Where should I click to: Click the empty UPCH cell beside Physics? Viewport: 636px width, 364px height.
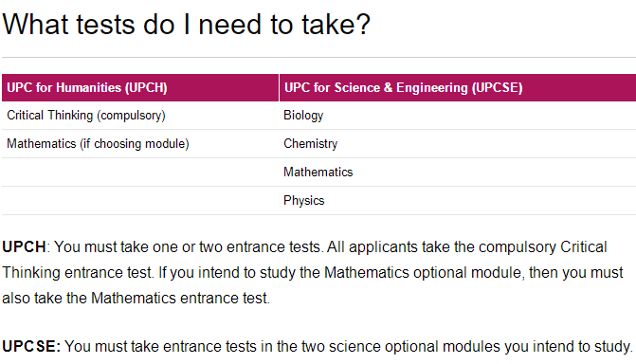pos(140,200)
